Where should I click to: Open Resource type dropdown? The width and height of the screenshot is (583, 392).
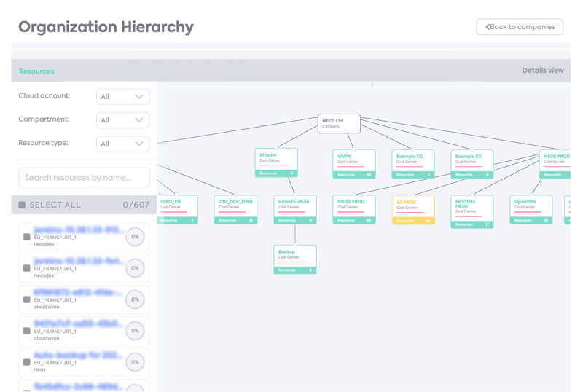[x=122, y=144]
